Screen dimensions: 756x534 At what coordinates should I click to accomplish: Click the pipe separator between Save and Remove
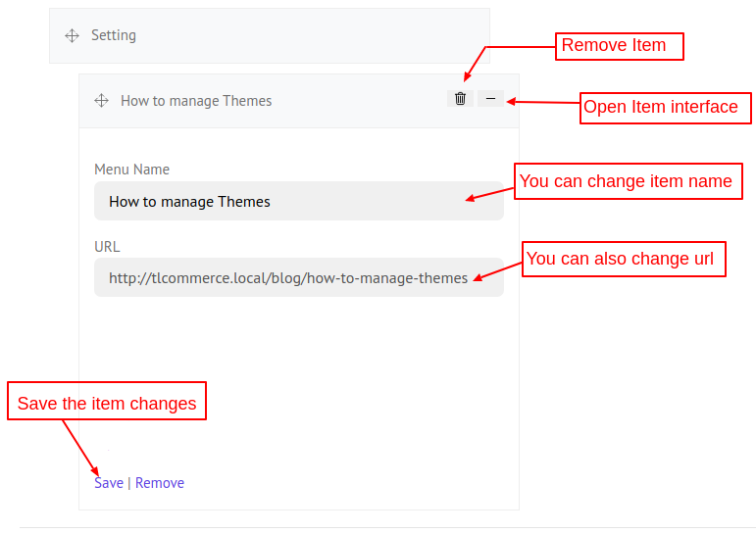(x=129, y=482)
